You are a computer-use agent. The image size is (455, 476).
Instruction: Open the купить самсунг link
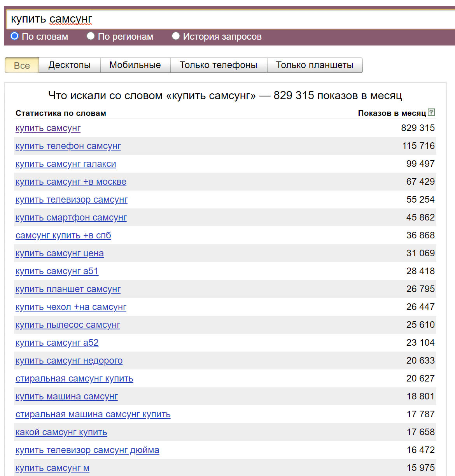(48, 128)
